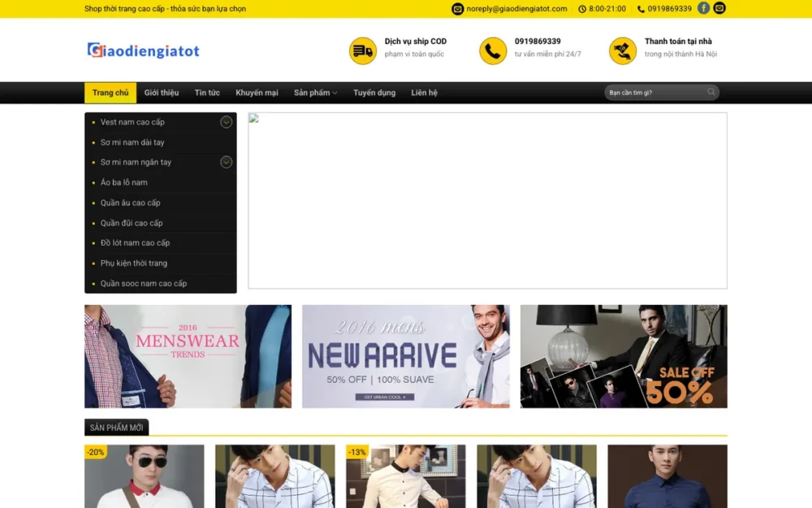Click the home payment hand icon
This screenshot has height=508, width=812.
623,50
